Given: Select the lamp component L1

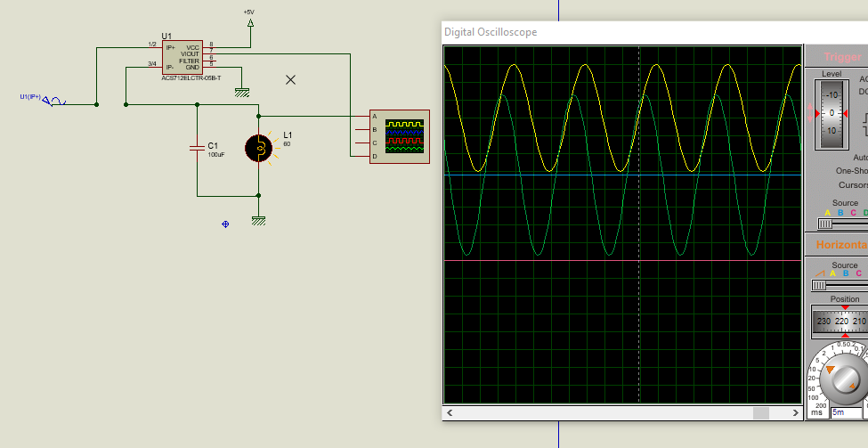Looking at the screenshot, I should point(259,147).
